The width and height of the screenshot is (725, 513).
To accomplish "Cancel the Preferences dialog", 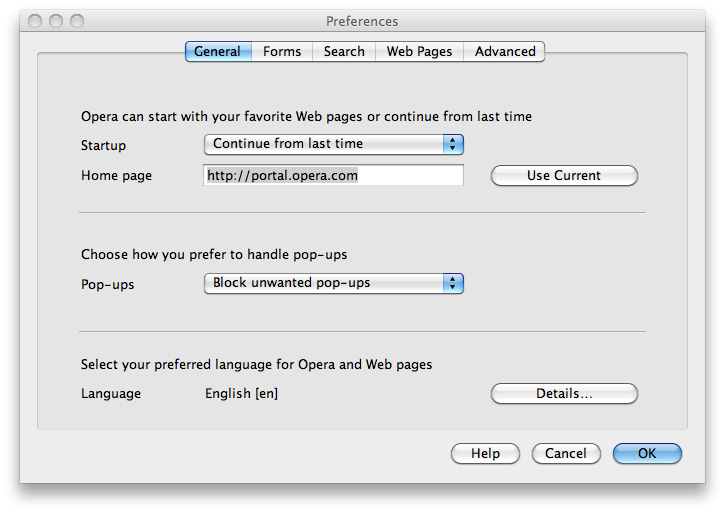I will click(x=566, y=454).
